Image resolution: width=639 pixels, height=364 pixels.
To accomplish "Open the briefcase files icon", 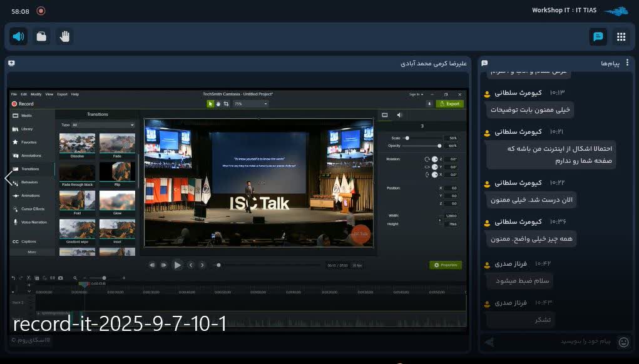I will point(41,37).
